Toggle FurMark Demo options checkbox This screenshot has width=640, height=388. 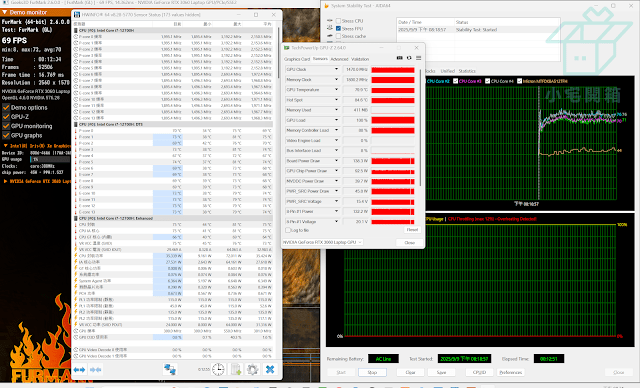[6, 108]
